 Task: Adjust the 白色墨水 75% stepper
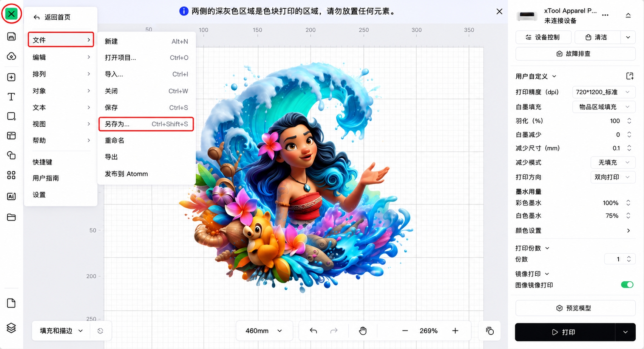coord(629,216)
